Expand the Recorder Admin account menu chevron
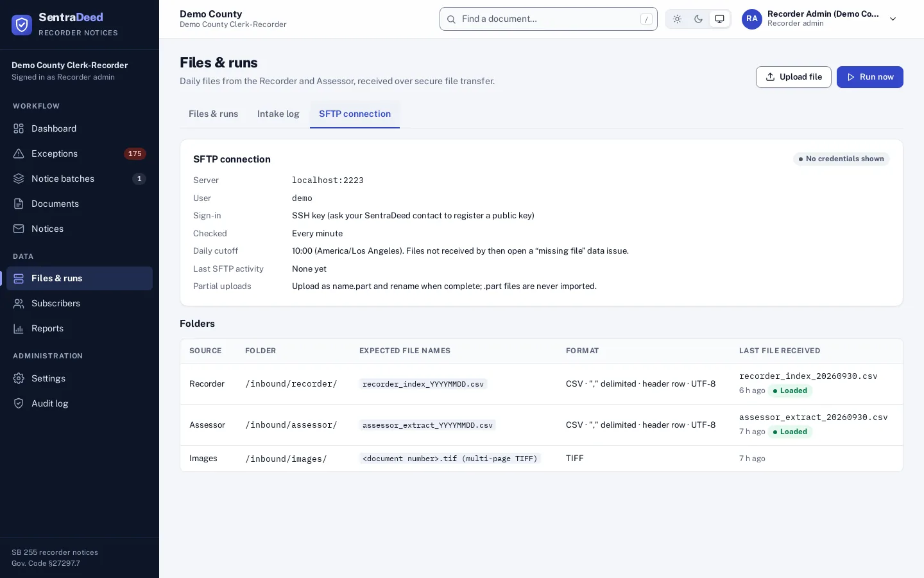The height and width of the screenshot is (578, 924). tap(893, 19)
